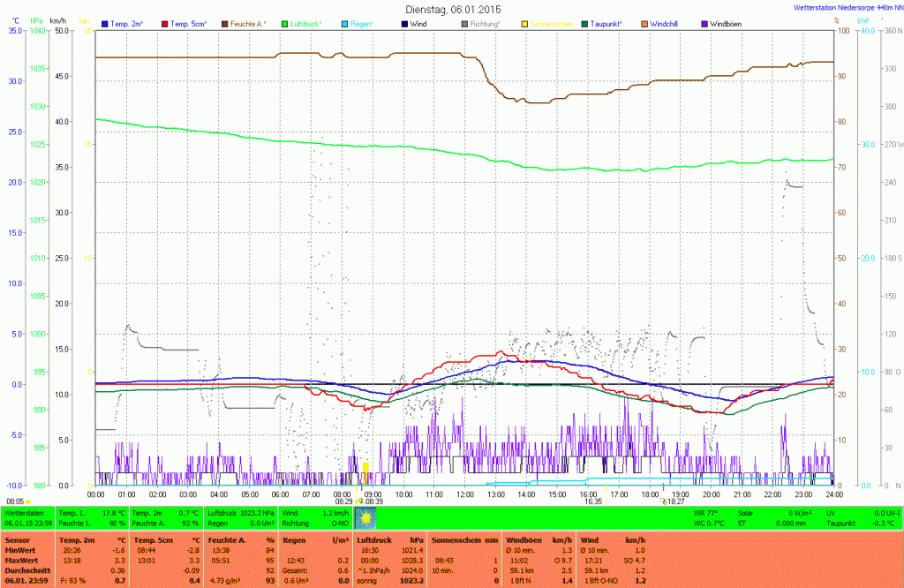Screen dimensions: 904x588
Task: Click the 12:00 label on time axis
Action: tap(464, 494)
